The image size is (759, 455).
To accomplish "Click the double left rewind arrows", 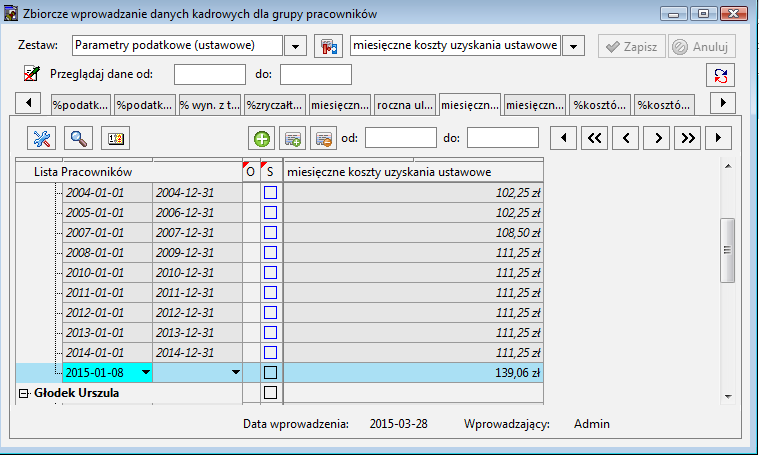I will [x=594, y=138].
